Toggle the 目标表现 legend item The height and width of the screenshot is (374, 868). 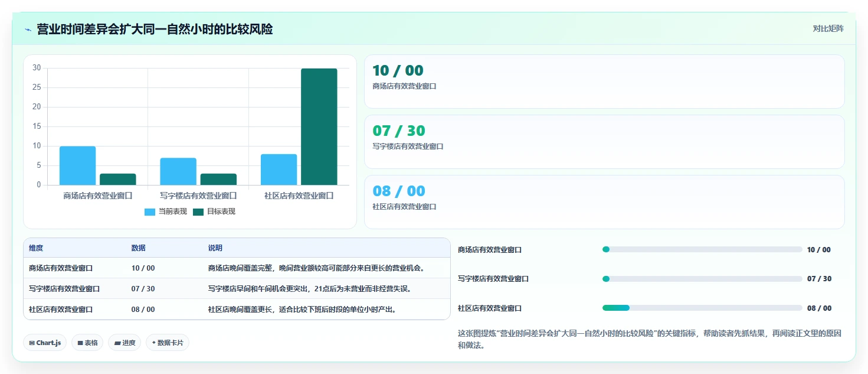214,212
